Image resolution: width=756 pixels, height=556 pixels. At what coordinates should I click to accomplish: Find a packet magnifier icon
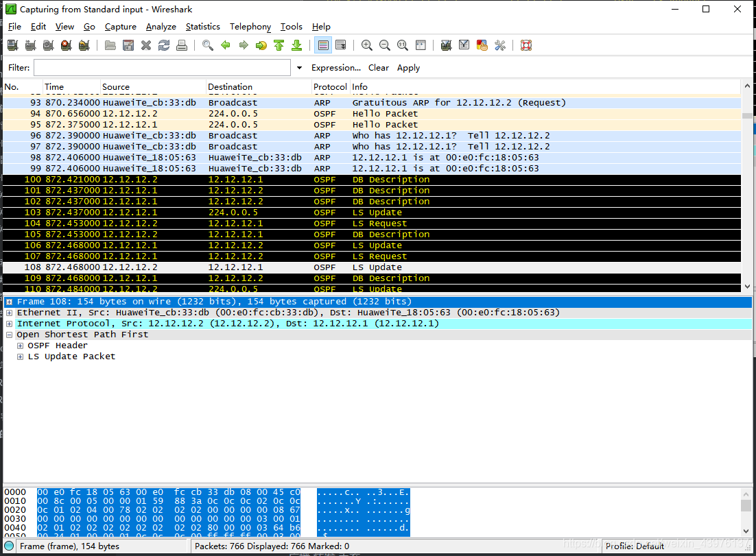208,45
